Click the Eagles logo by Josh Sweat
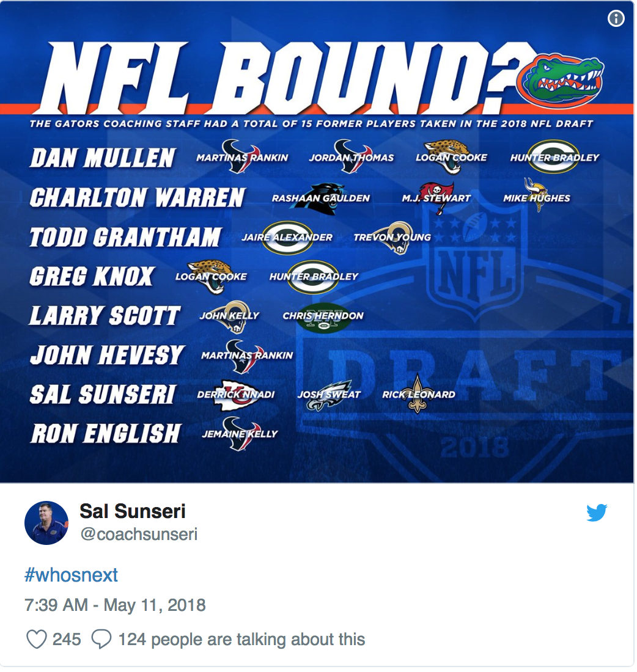The image size is (637, 672). pyautogui.click(x=330, y=395)
